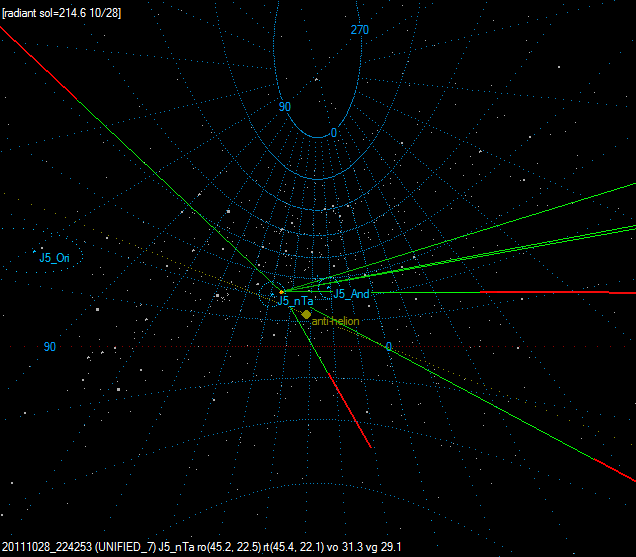This screenshot has height=557, width=636.
Task: Click the 90 label on the red horizontal line
Action: pyautogui.click(x=49, y=347)
